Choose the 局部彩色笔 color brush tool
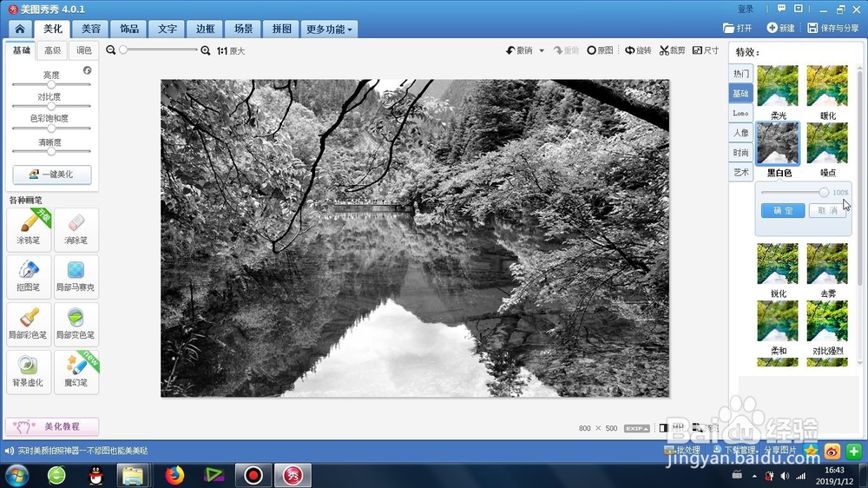Image resolution: width=868 pixels, height=488 pixels. [x=29, y=324]
